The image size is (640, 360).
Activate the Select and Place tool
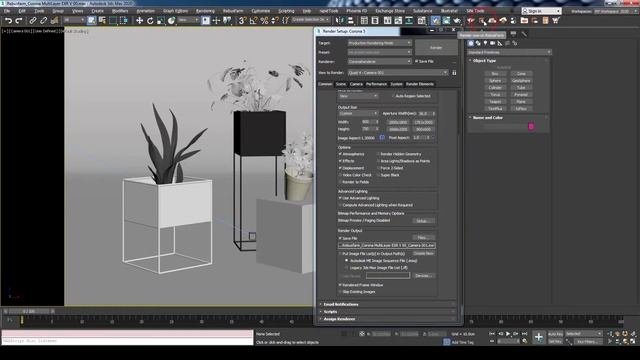(x=171, y=20)
